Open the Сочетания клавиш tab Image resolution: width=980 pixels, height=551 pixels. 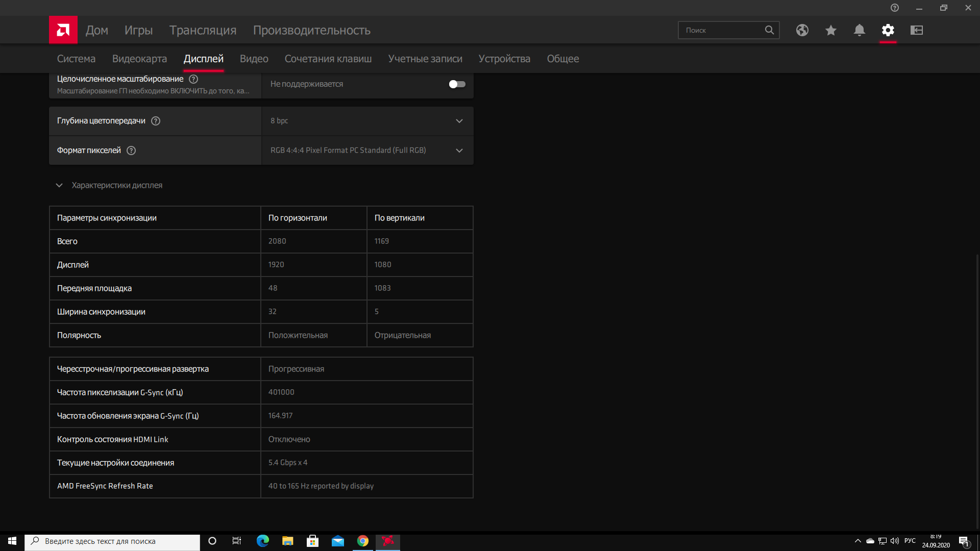tap(328, 59)
